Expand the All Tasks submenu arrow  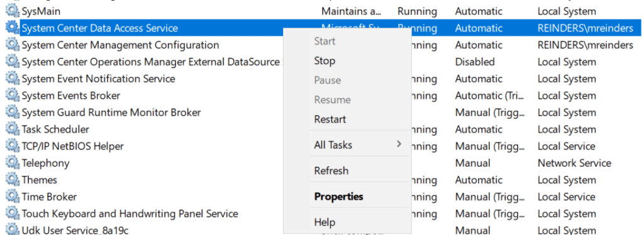[x=398, y=144]
